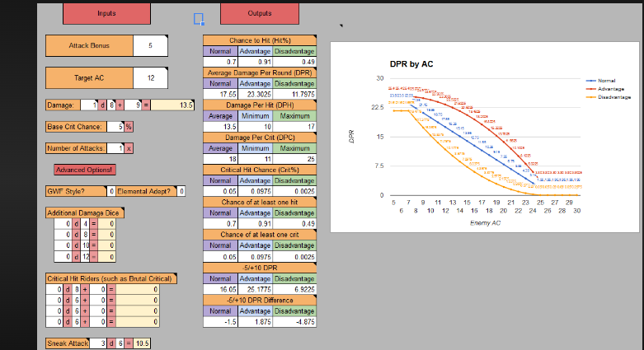Click the Enemy AC axis label
Screen dimensions: 644x350
pyautogui.click(x=485, y=222)
